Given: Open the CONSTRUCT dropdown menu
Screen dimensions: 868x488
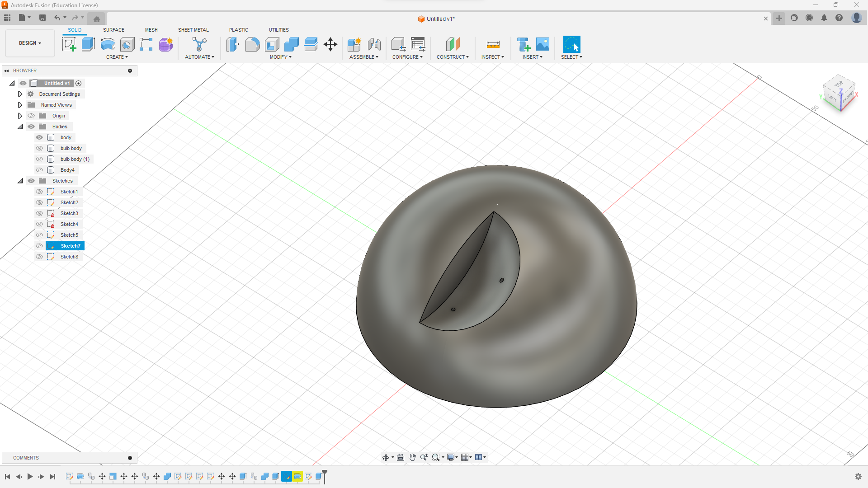Looking at the screenshot, I should click(453, 57).
